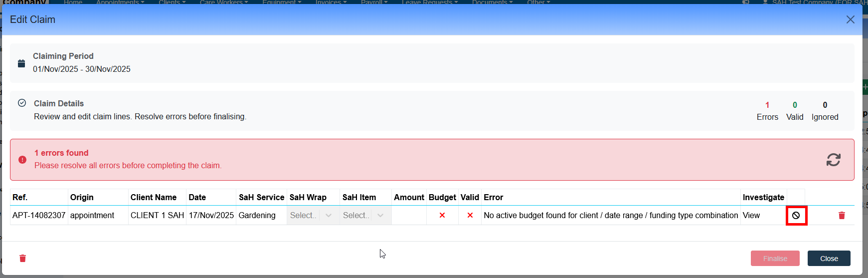Click the bottom-left red trash icon
This screenshot has height=278, width=868.
(22, 259)
